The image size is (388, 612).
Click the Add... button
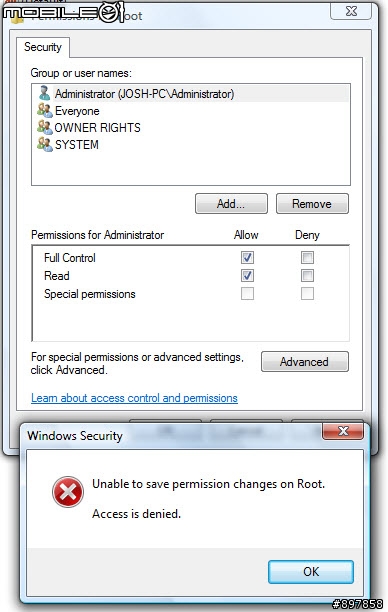(231, 204)
